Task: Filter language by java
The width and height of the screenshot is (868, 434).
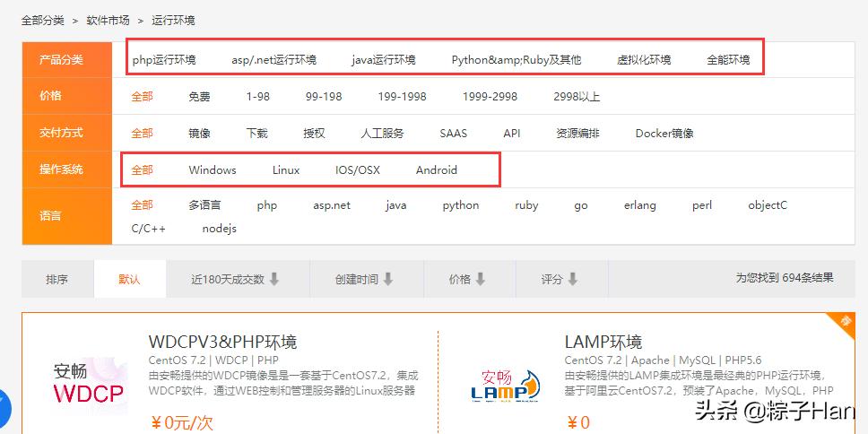Action: [x=395, y=205]
